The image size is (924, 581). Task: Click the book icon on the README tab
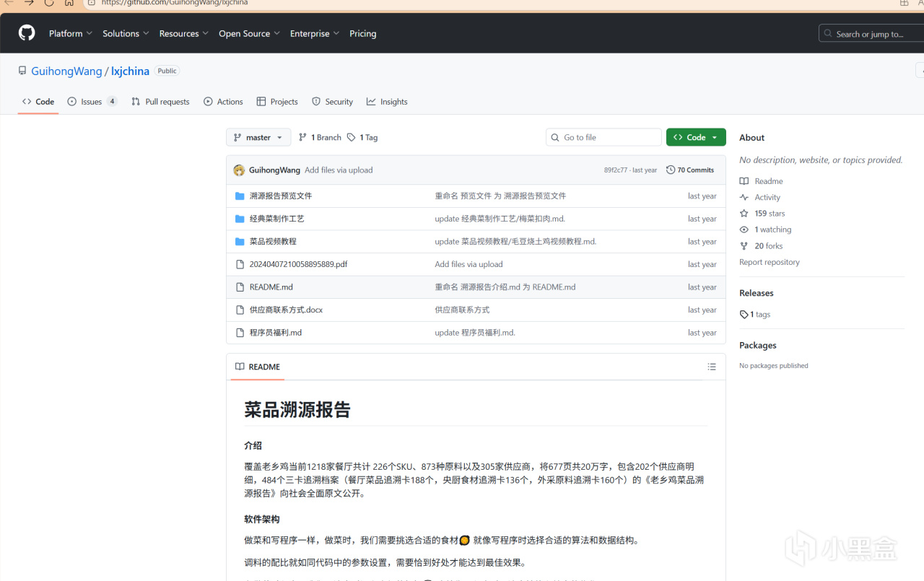click(240, 367)
